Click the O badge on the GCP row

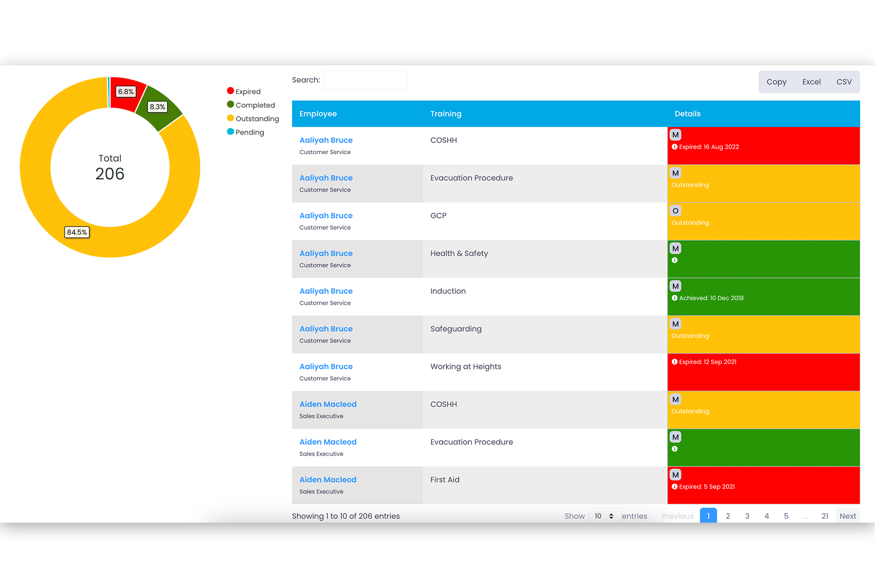[x=675, y=211]
